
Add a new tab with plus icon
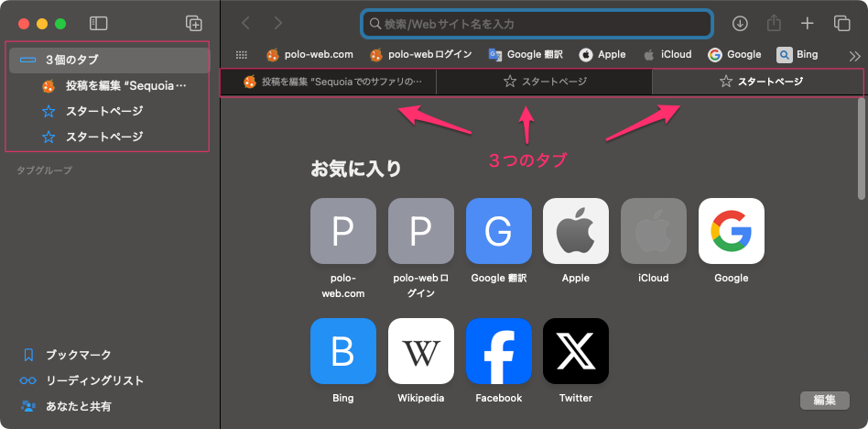click(807, 23)
